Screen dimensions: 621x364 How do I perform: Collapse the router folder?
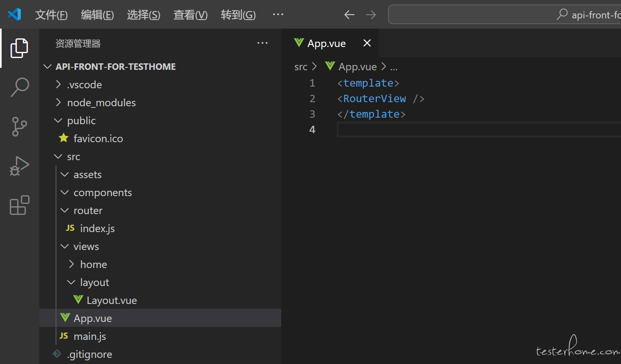(65, 210)
